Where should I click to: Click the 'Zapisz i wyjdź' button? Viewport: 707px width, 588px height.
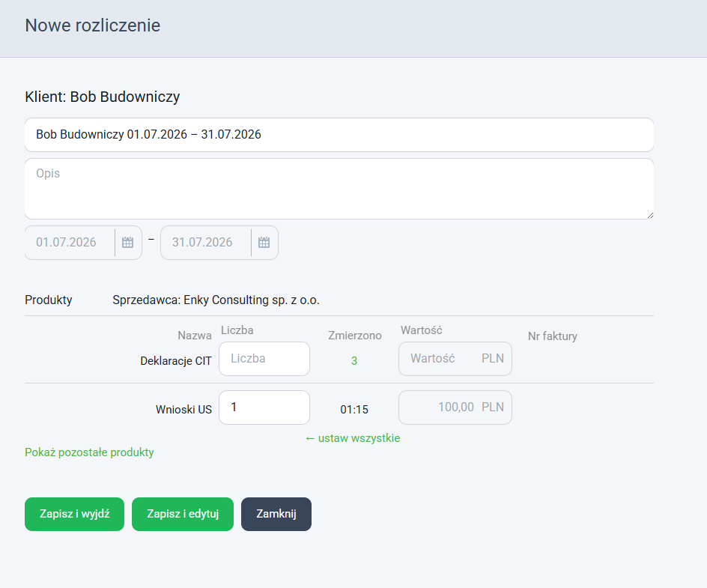click(x=74, y=514)
